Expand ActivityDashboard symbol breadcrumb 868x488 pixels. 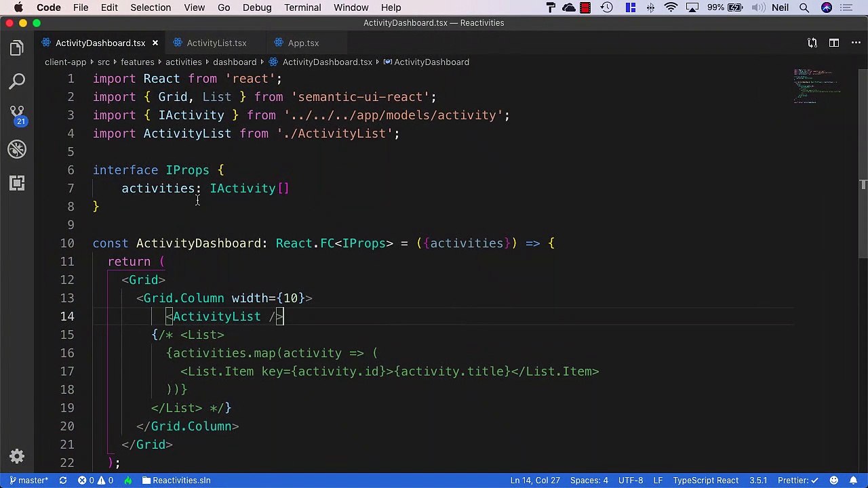[426, 62]
